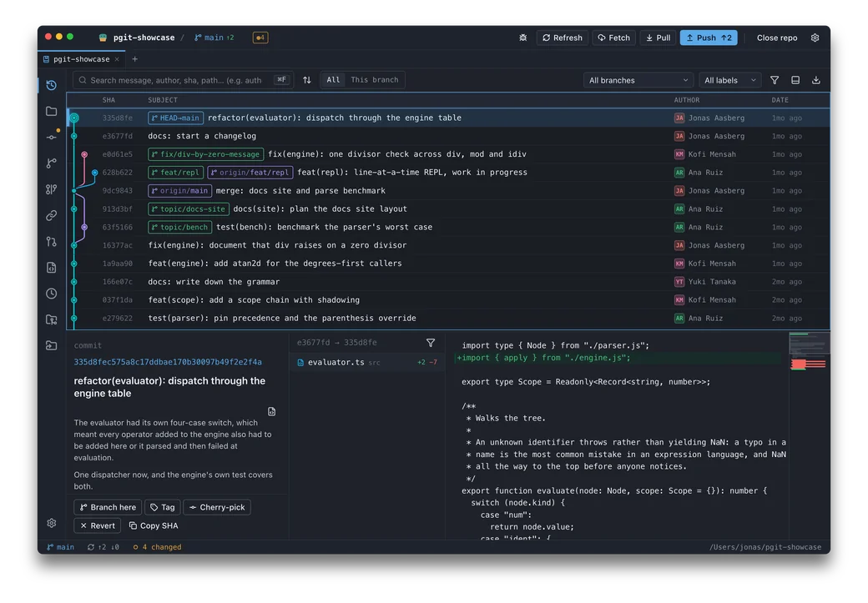Focus the commit search field
This screenshot has height=603, width=868.
(184, 80)
